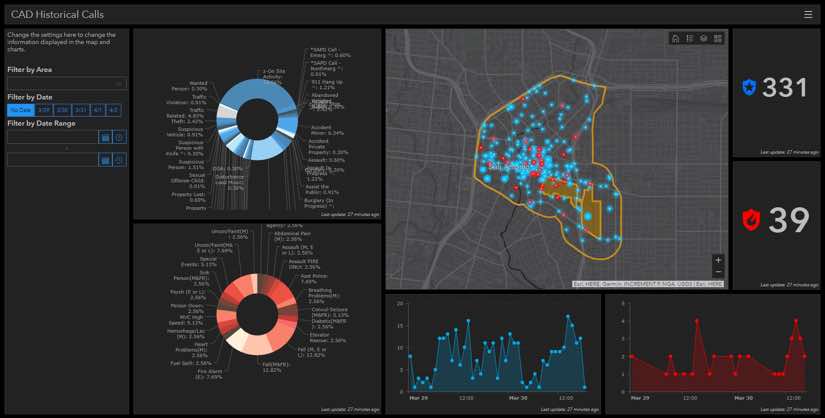Click the start date range input field

(x=53, y=137)
